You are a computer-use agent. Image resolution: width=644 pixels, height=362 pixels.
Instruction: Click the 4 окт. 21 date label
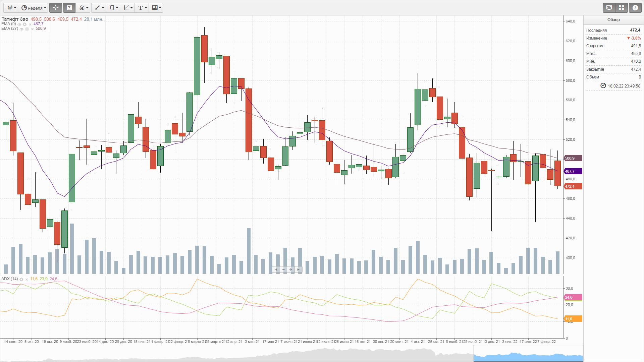tap(418, 342)
